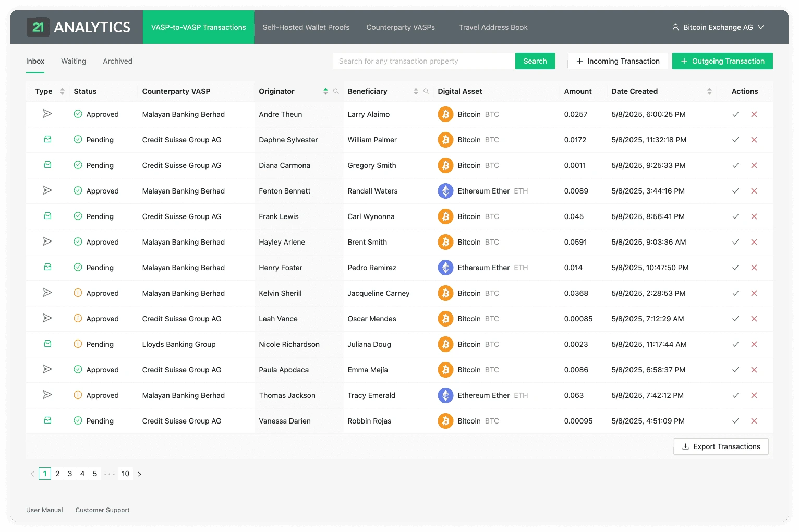Click the warning status icon beside Kelvin Sherill's Approved status

tap(78, 293)
